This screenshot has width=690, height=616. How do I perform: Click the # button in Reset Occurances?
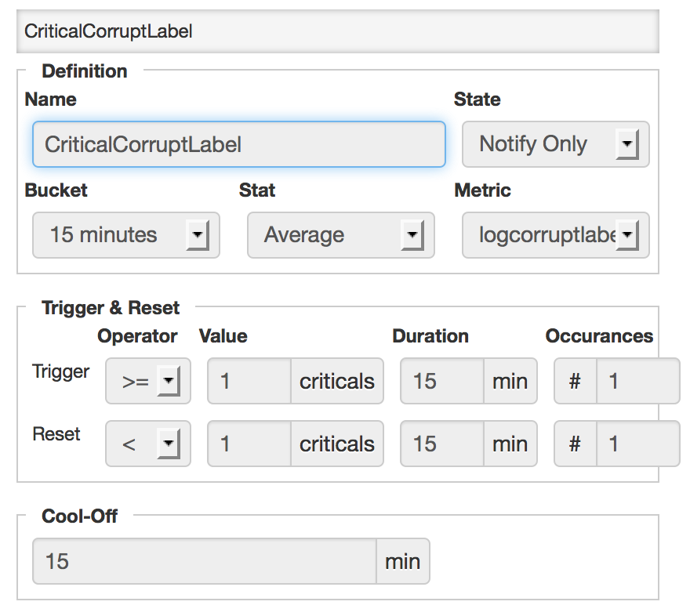576,444
